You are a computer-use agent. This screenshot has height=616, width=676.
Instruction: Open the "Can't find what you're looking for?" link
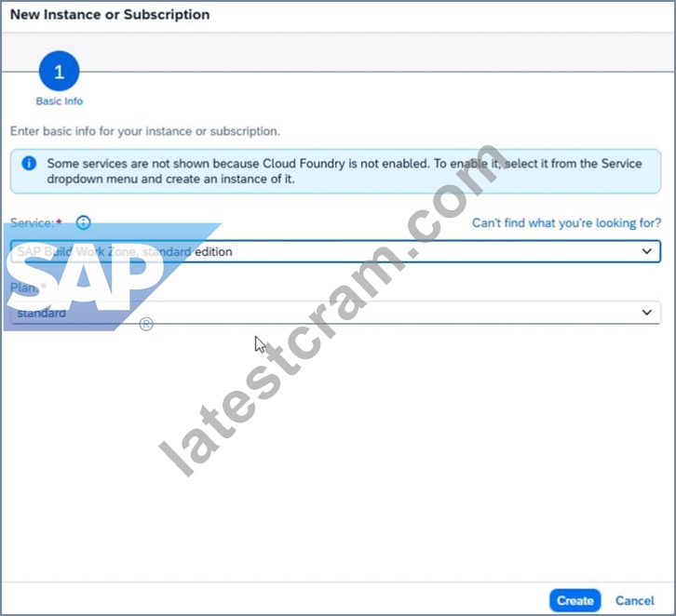[566, 222]
